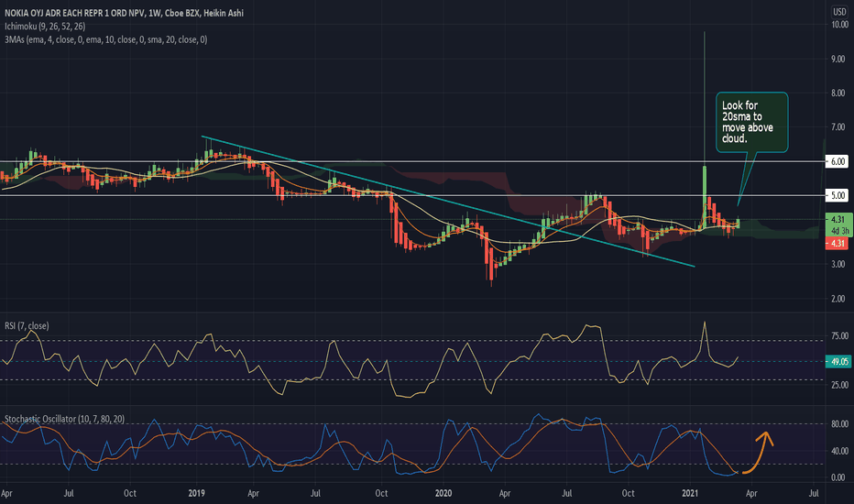This screenshot has width=854, height=504.
Task: Select the 3MAs indicator legend label
Action: [105, 39]
